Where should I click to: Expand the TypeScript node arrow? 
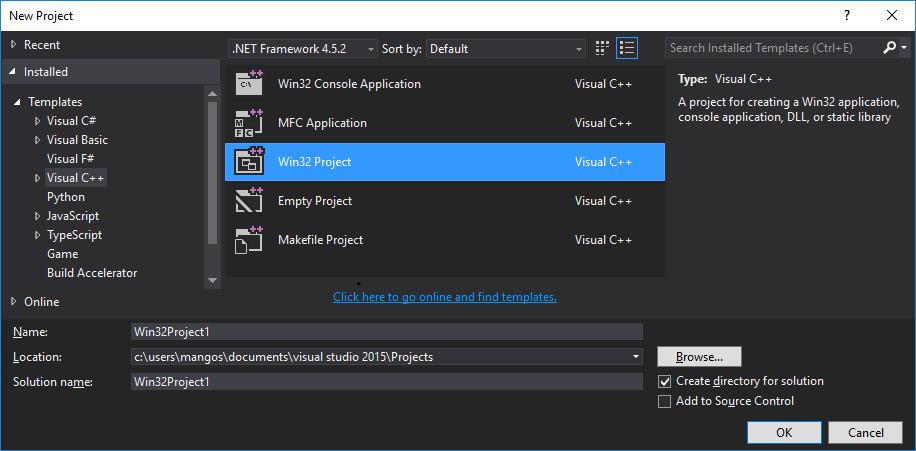[x=37, y=235]
